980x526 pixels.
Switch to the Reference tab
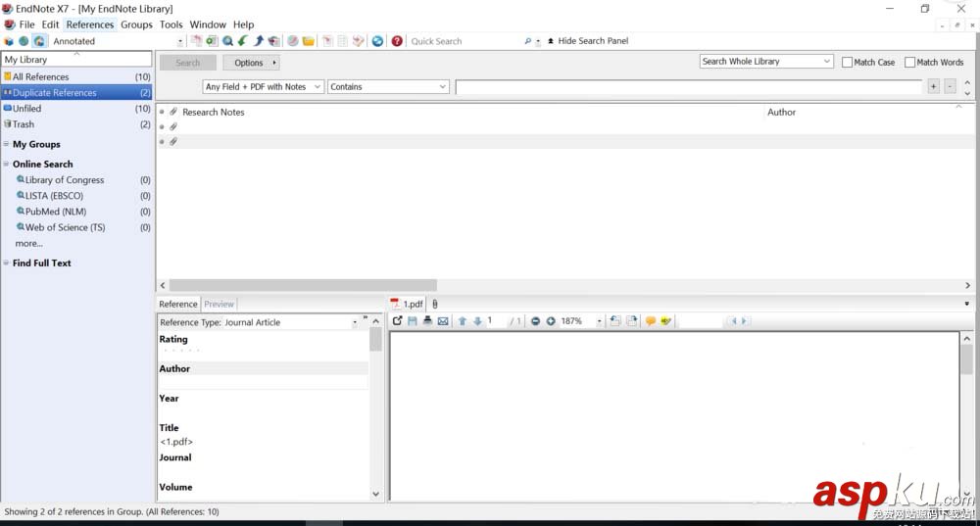[178, 305]
